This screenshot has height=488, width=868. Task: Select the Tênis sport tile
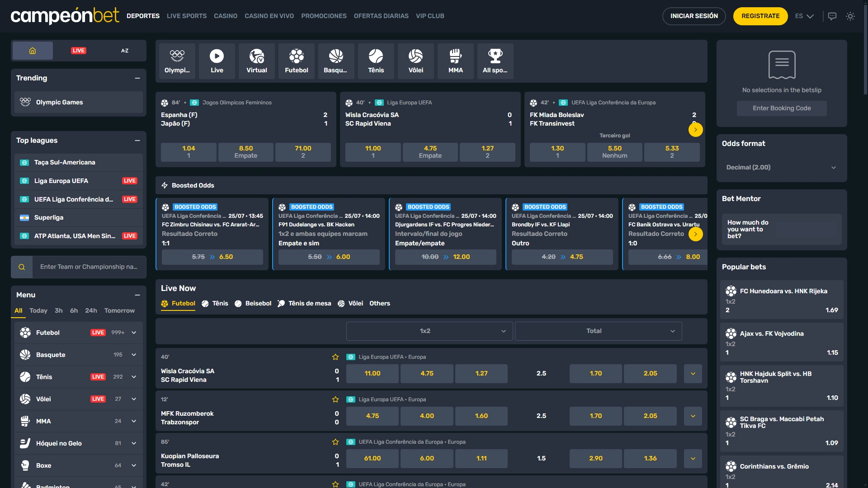coord(376,61)
